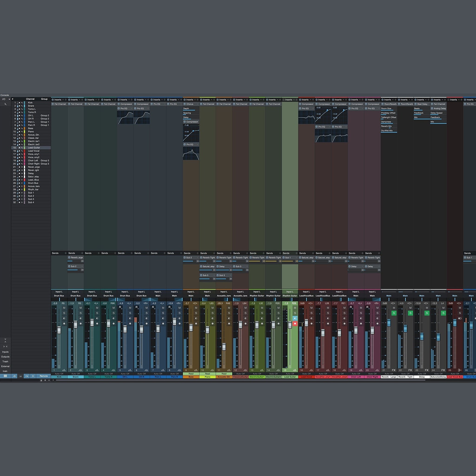Open the Instr. panel

(x=5, y=371)
